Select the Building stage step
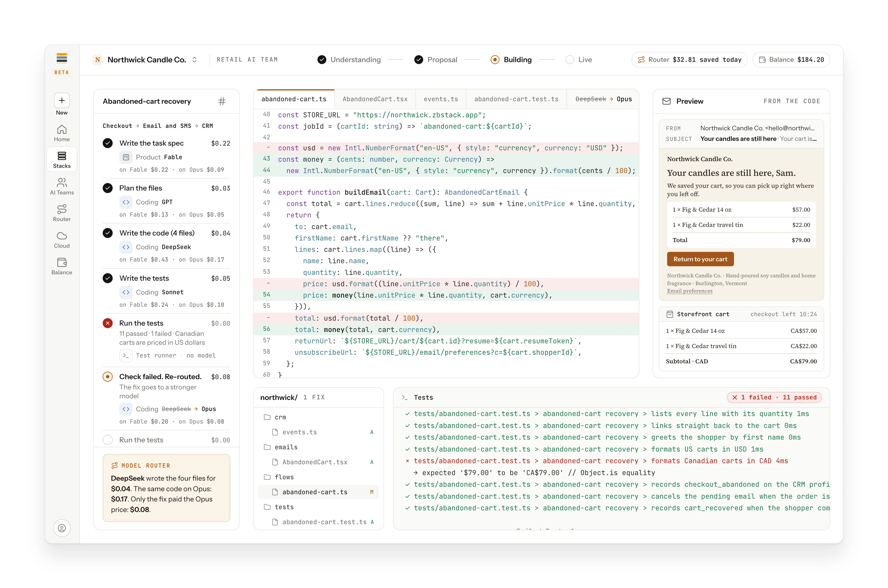 click(511, 60)
